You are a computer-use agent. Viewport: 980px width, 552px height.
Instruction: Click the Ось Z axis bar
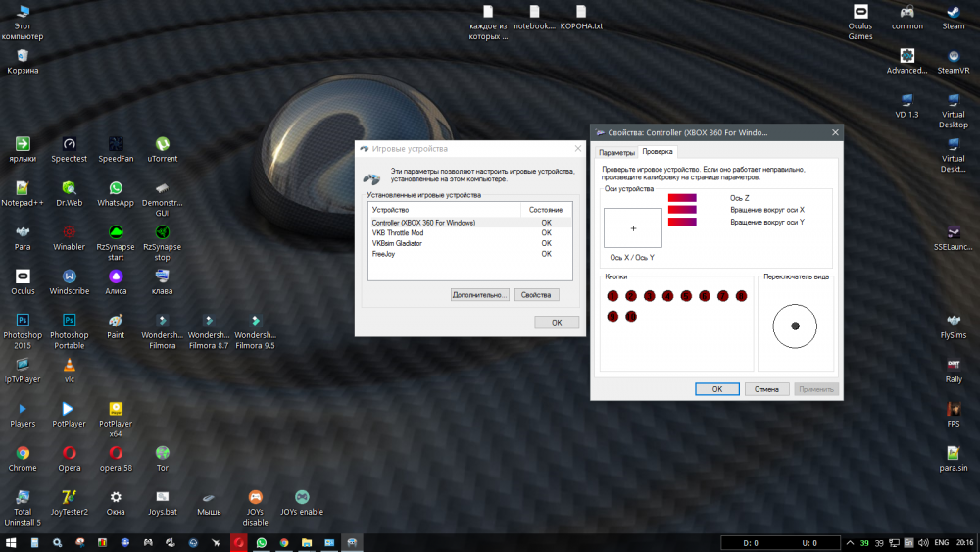click(682, 198)
